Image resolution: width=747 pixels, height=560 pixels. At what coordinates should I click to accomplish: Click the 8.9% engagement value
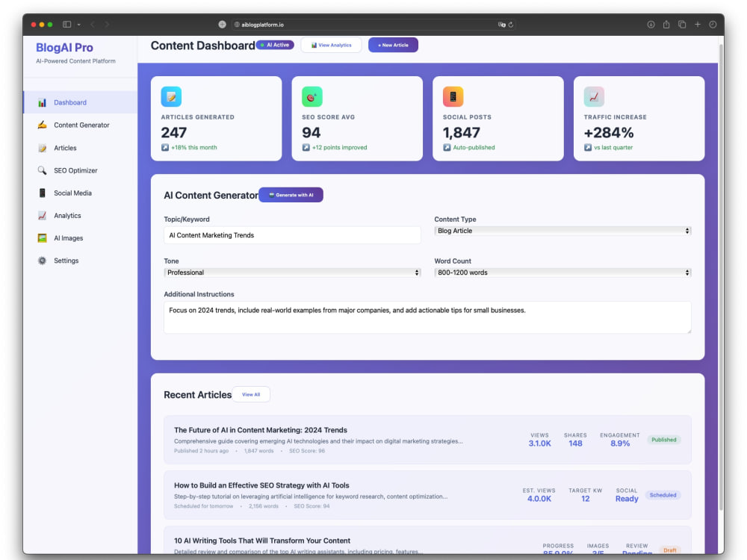620,444
